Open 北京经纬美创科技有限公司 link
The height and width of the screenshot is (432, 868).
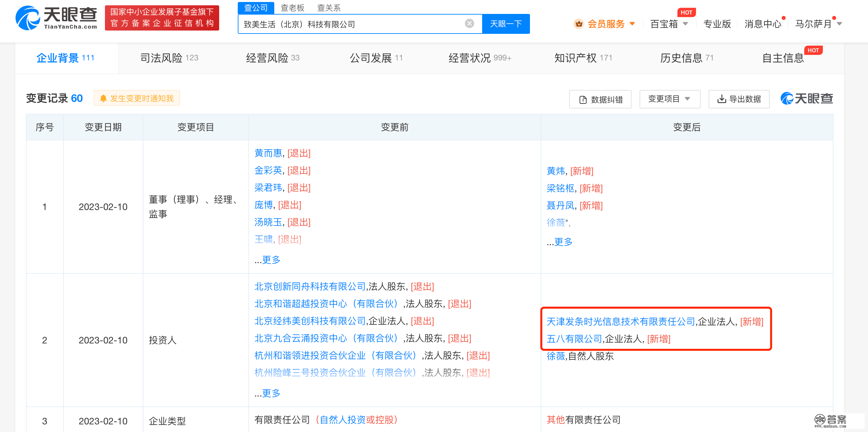click(310, 321)
